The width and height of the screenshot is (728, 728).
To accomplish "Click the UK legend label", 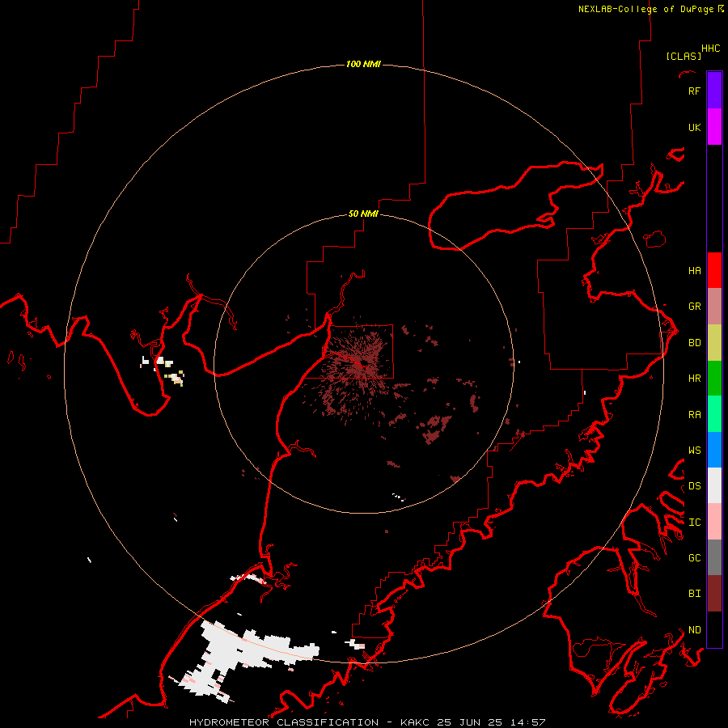I will (x=694, y=127).
